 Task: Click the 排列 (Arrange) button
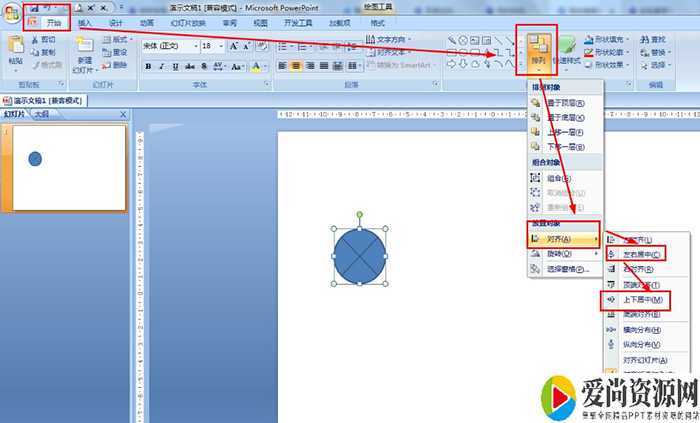537,50
